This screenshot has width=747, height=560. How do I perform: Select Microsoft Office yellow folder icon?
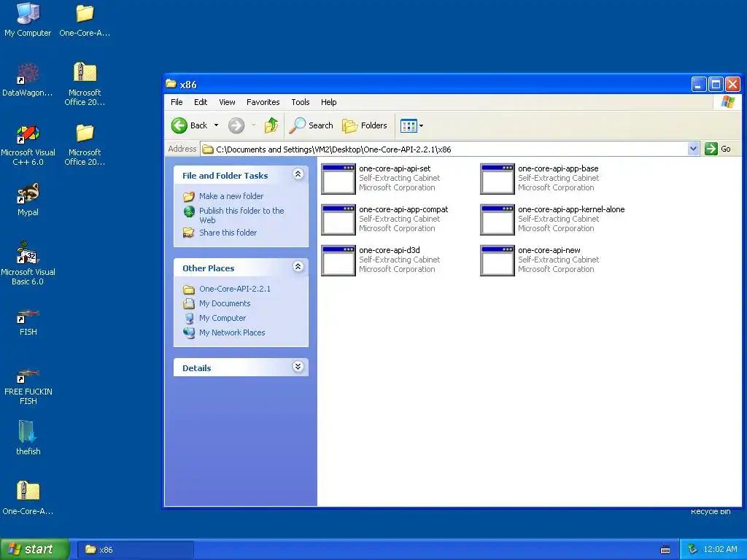pos(85,144)
